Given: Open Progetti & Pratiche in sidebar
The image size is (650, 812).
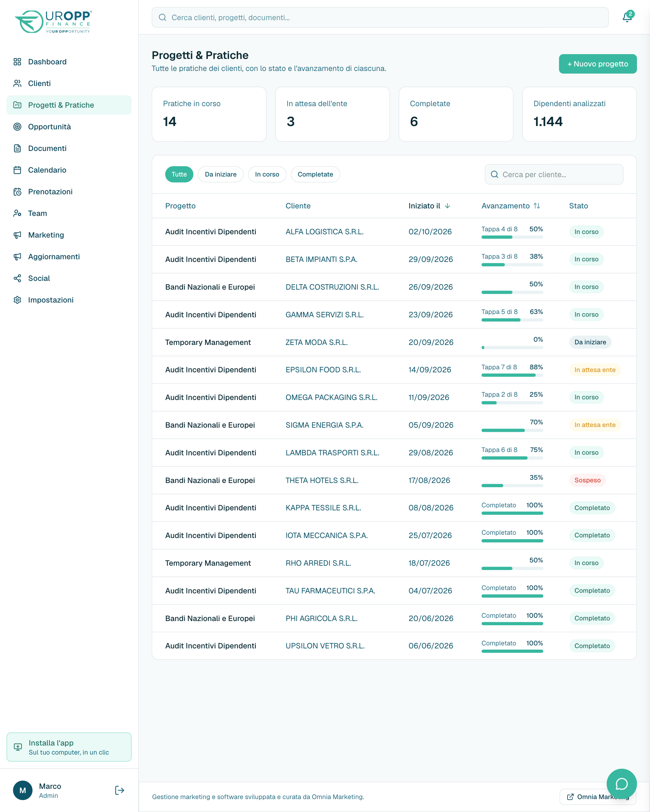Looking at the screenshot, I should [x=69, y=105].
